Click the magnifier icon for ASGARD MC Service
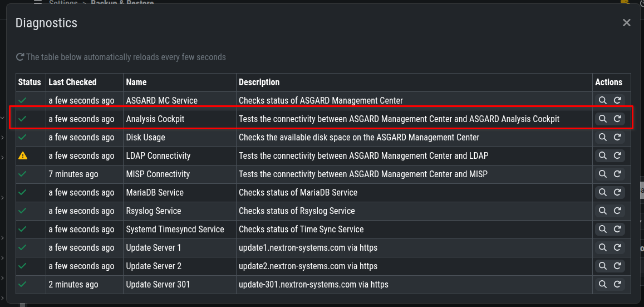The width and height of the screenshot is (644, 307). pos(602,100)
